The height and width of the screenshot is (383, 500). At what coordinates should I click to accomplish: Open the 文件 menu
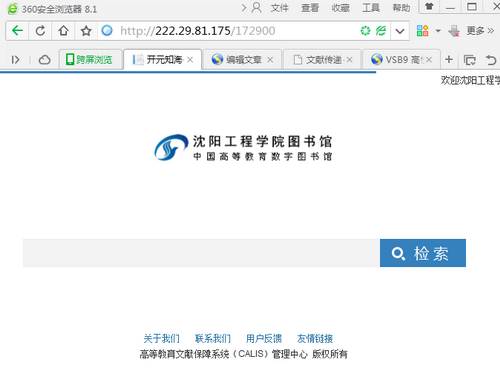click(x=279, y=8)
